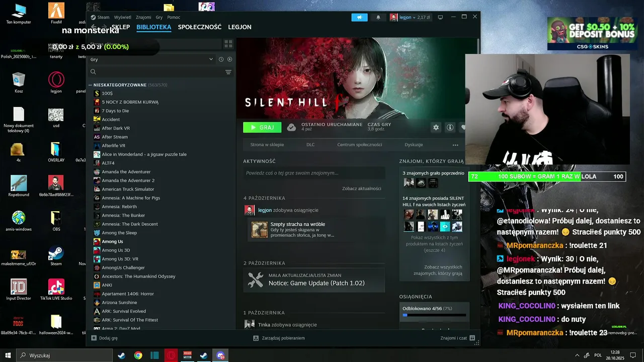644x362 pixels.
Task: Sort library by recent activity clock icon
Action: point(221,59)
